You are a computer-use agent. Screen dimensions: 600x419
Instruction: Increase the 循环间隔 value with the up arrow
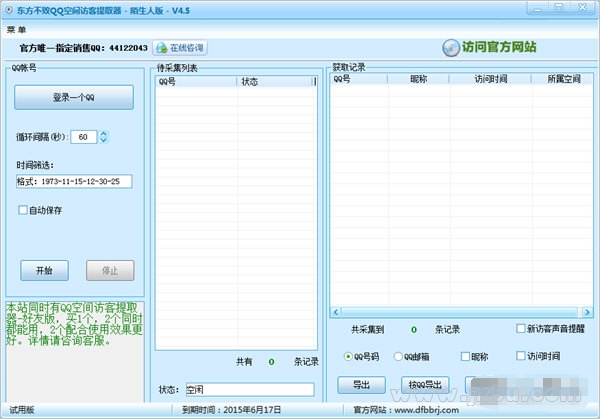[x=103, y=134]
